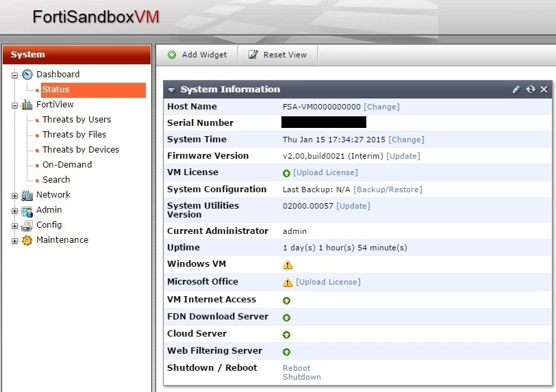Expand the Maintenance tree node
556x392 pixels.
14,241
